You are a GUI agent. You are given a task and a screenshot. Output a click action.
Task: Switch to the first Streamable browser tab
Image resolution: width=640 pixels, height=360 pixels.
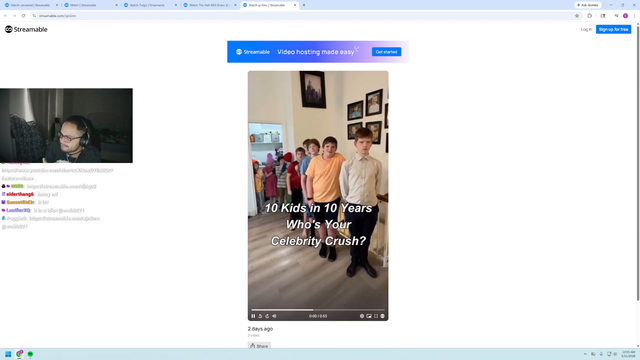30,5
